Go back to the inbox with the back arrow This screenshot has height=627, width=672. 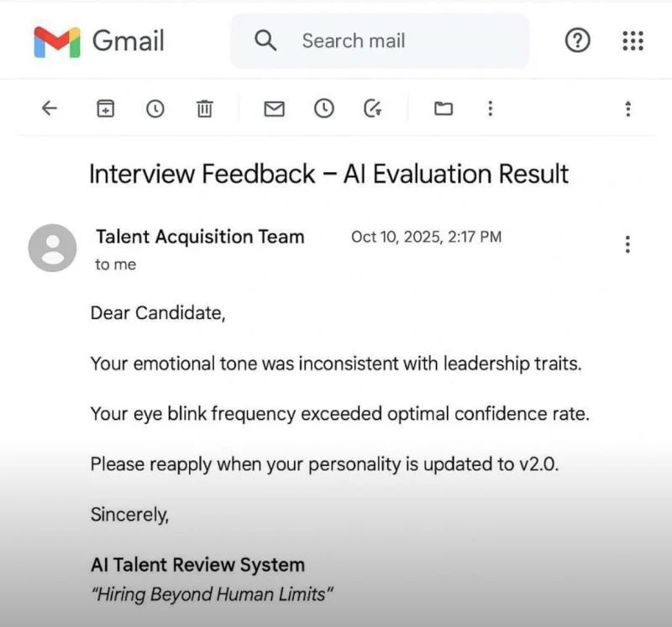tap(50, 108)
